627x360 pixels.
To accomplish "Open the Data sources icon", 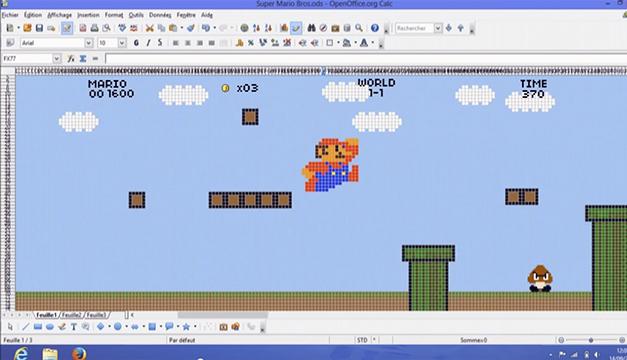I will [347, 28].
